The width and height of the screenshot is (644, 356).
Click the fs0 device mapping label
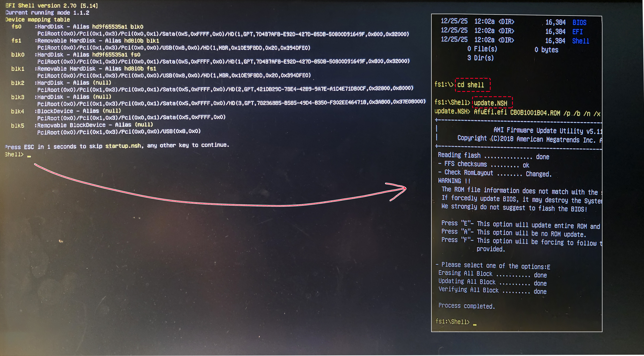point(16,26)
